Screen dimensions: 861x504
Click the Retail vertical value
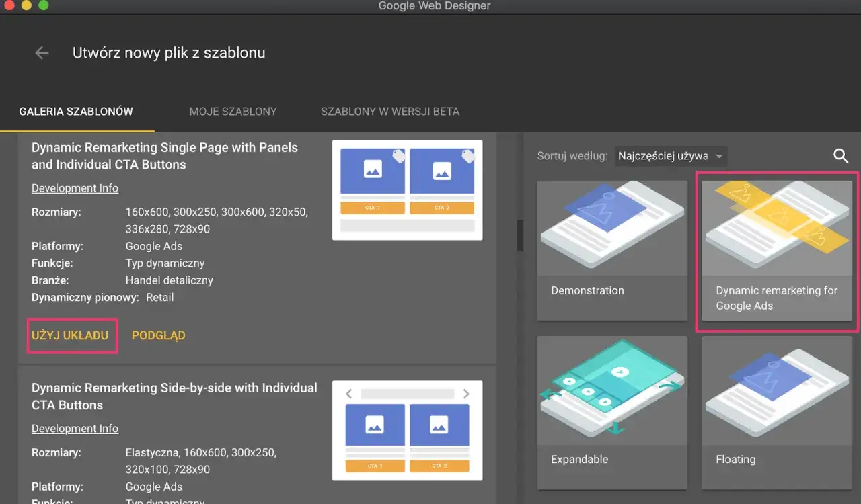pyautogui.click(x=160, y=297)
